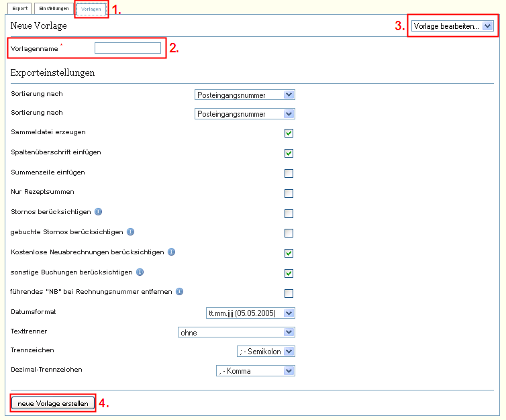Click info icon for Kostenlose Neuabrechnungen
506x420 pixels.
[x=171, y=252]
